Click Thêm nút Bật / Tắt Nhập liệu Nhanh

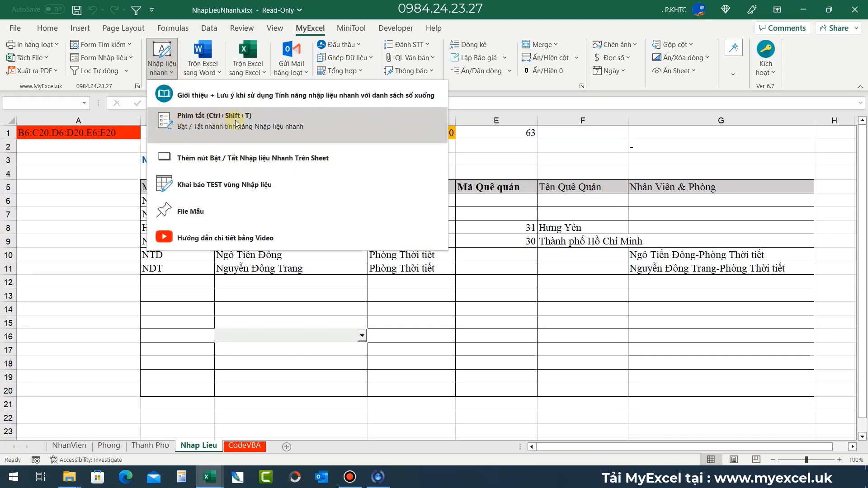(x=252, y=158)
